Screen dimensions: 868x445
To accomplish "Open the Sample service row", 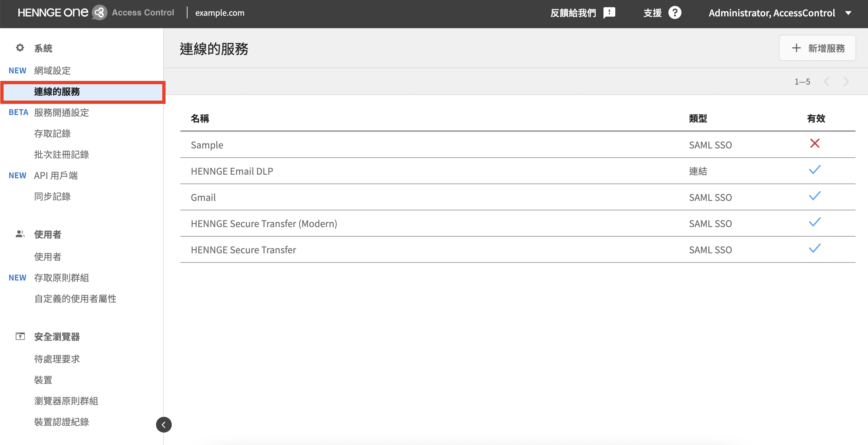I will pos(518,145).
